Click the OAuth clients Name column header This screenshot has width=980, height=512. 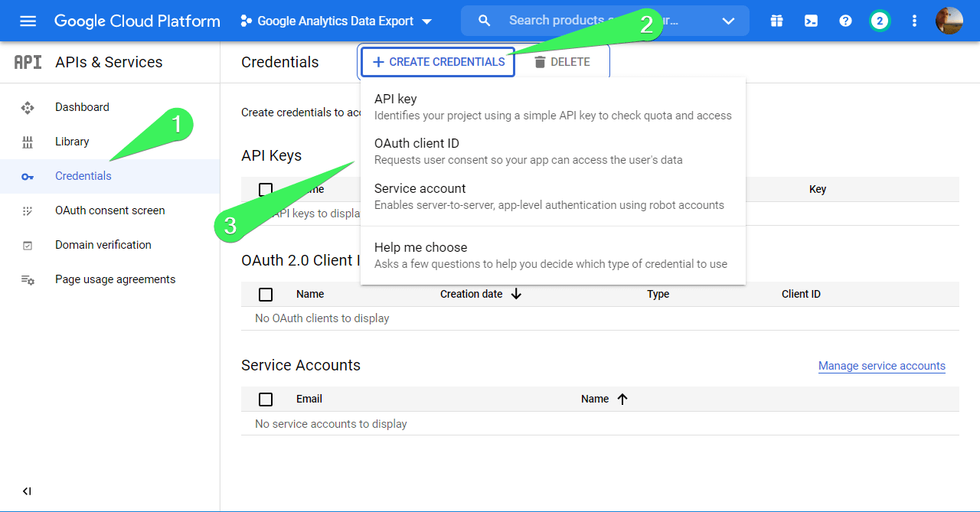310,294
